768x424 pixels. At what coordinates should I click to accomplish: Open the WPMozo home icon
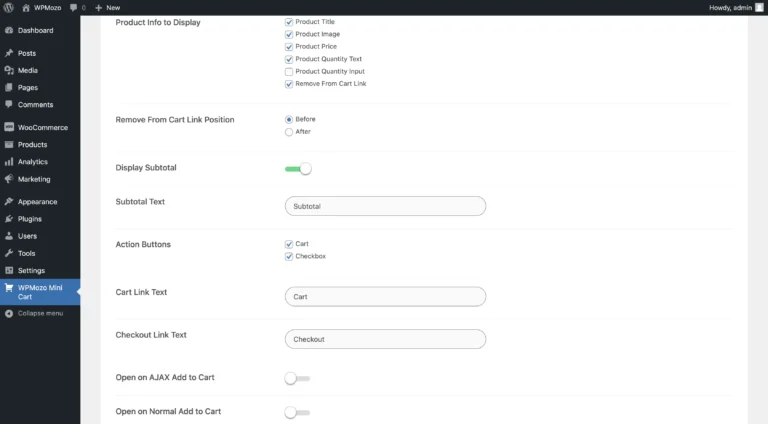click(26, 7)
